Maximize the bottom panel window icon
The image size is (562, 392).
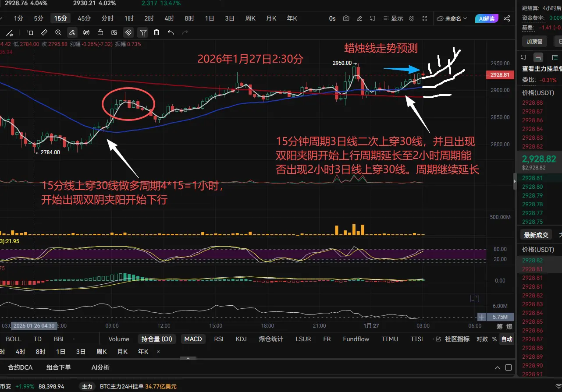pos(509,367)
